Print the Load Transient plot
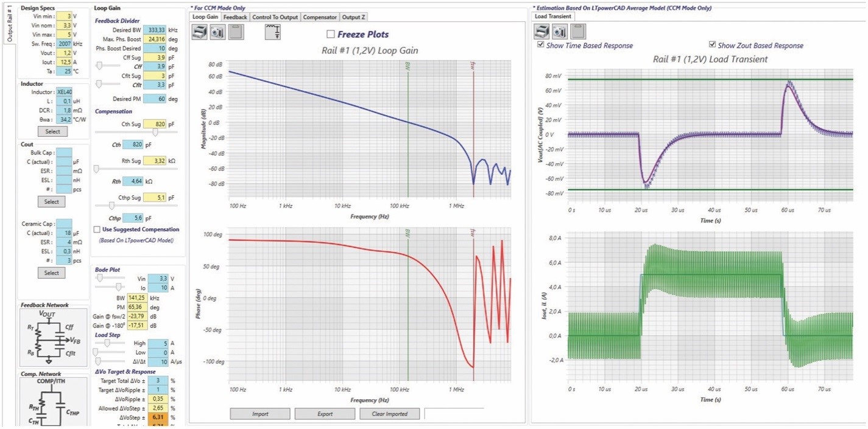Screen dimensions: 868x429 [542, 32]
